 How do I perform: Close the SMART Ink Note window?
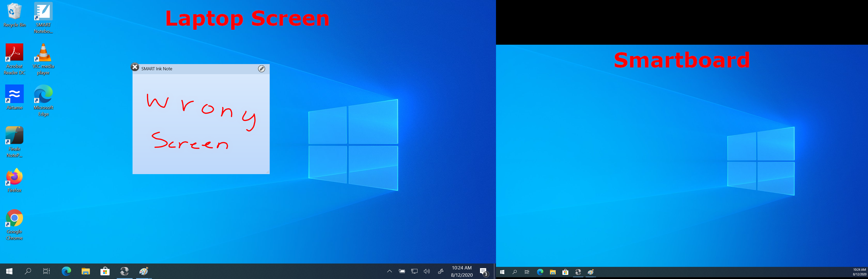tap(135, 67)
